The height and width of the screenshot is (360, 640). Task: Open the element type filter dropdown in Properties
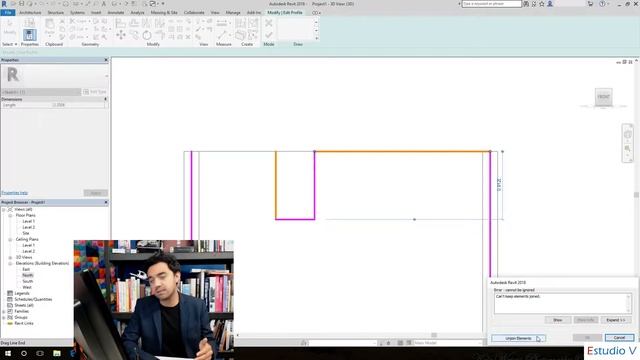coord(41,92)
